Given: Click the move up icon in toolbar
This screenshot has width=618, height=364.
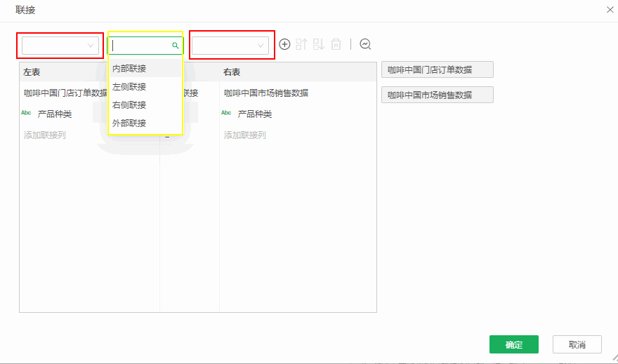Looking at the screenshot, I should [301, 44].
